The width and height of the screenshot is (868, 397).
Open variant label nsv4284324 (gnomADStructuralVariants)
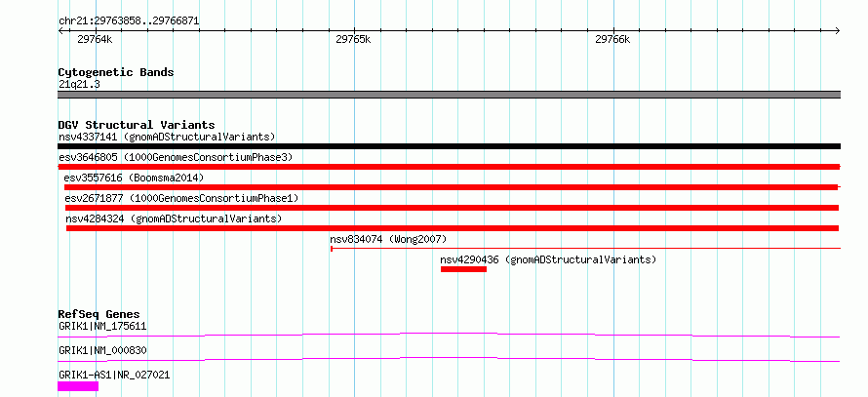(x=174, y=218)
